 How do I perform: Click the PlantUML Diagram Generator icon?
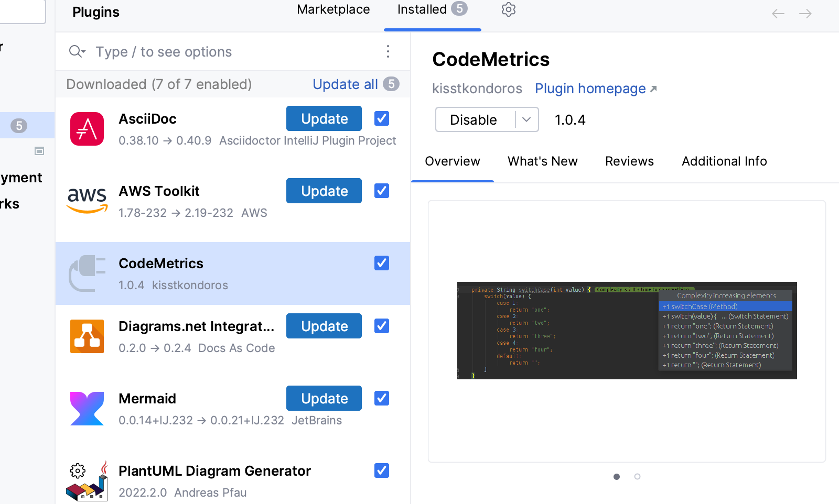[x=87, y=481]
